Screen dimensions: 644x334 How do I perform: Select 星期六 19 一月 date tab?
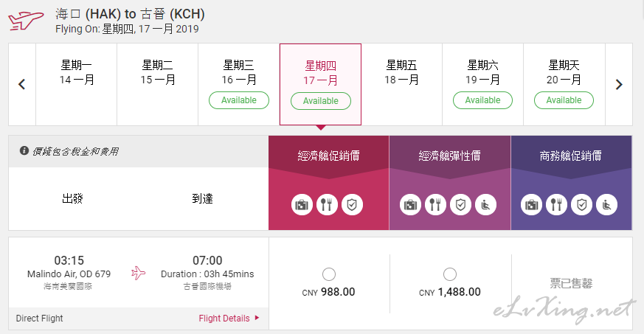coord(482,85)
